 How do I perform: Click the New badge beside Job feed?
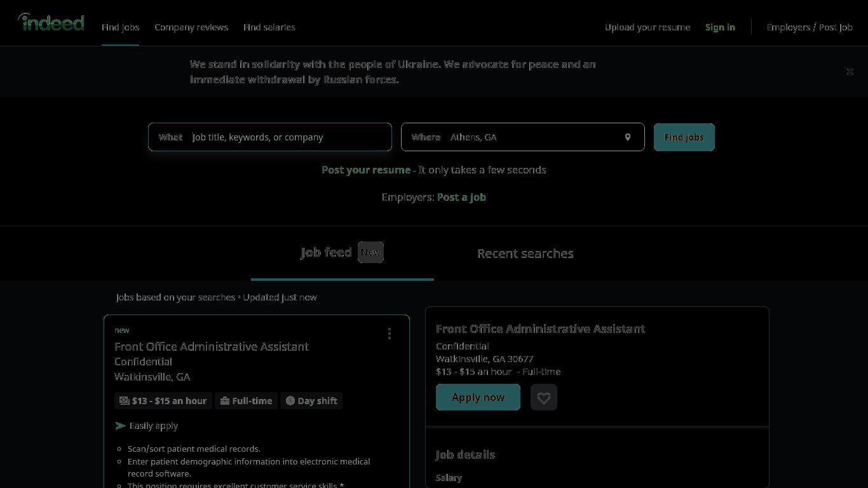371,252
